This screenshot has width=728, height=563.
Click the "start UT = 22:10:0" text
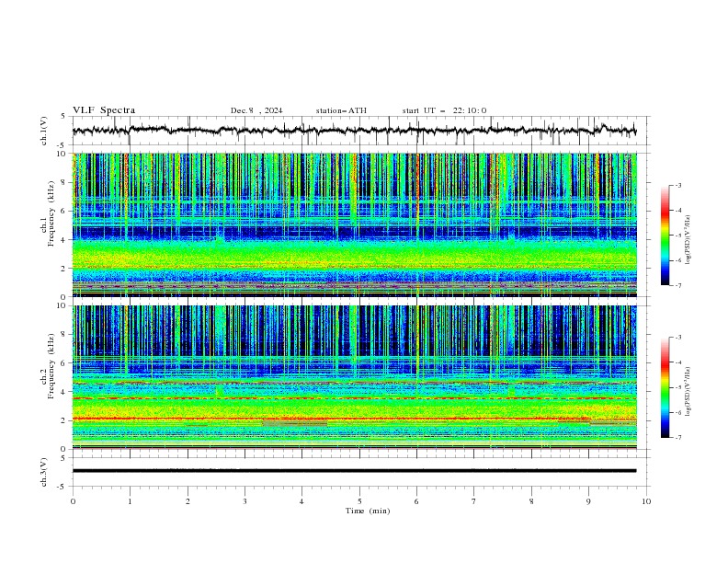click(444, 110)
